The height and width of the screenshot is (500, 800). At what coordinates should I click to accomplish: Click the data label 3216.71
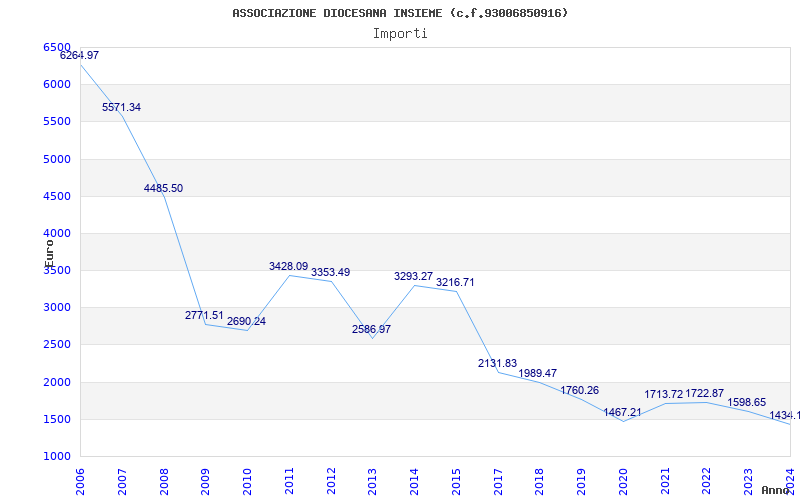pos(455,282)
